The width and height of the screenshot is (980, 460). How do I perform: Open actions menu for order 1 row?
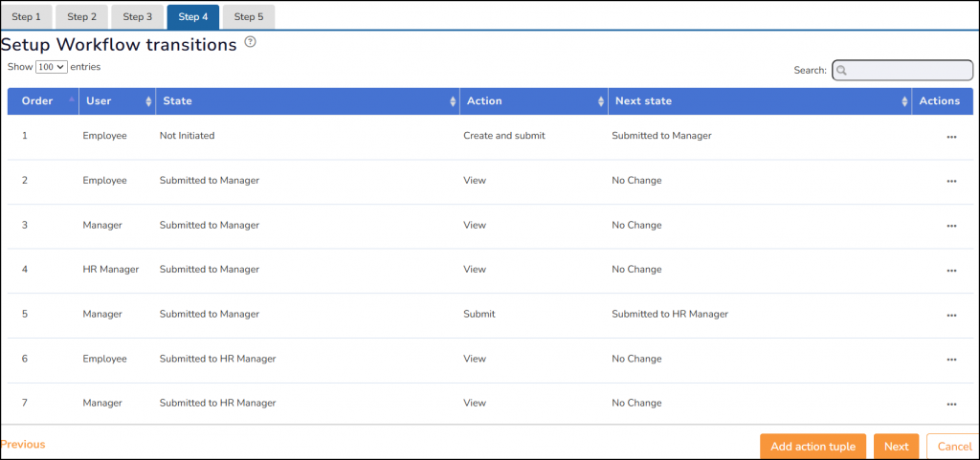tap(950, 137)
